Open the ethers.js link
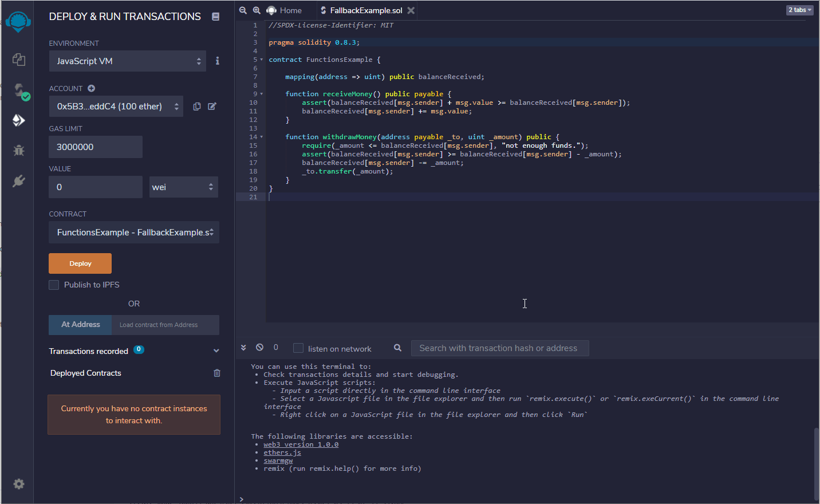Viewport: 820px width, 504px height. [x=282, y=452]
